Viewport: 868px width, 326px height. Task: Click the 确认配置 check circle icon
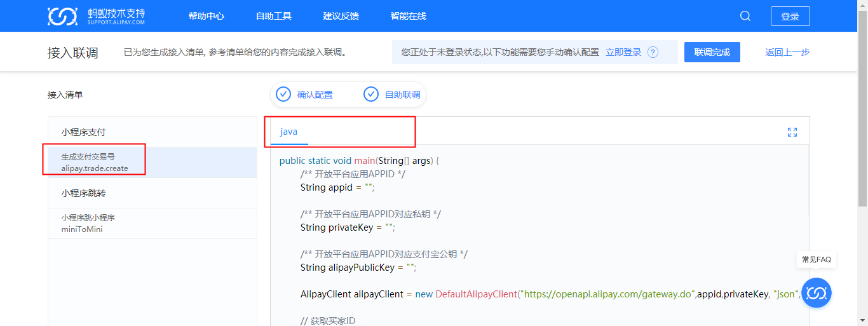pyautogui.click(x=284, y=94)
